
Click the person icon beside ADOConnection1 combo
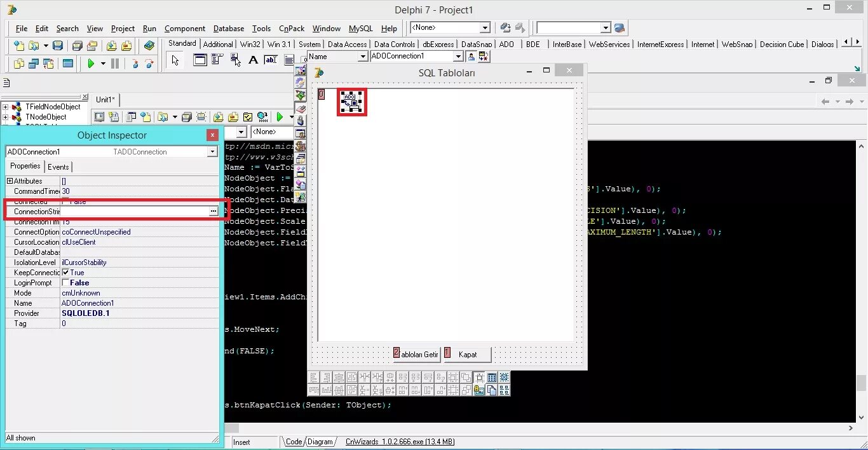tap(471, 57)
